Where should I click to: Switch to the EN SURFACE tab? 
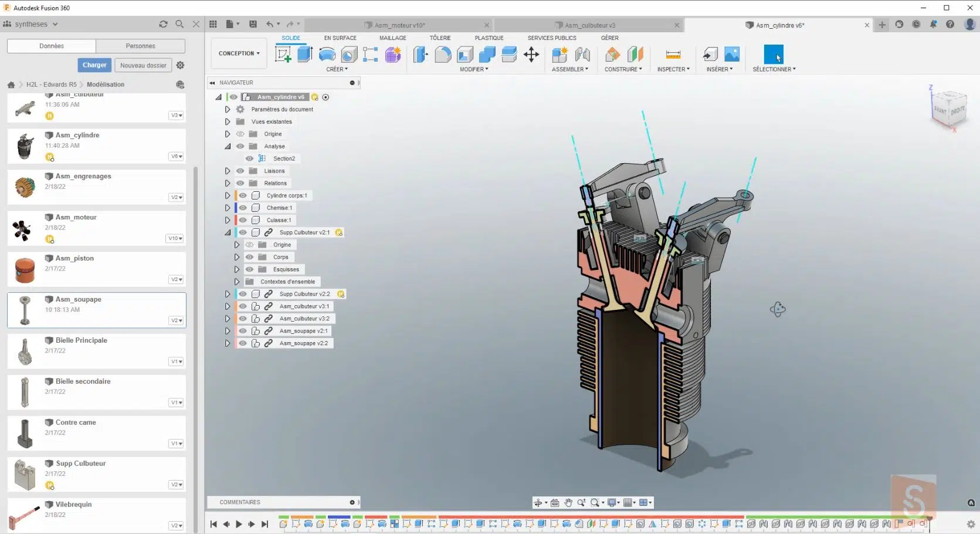340,38
